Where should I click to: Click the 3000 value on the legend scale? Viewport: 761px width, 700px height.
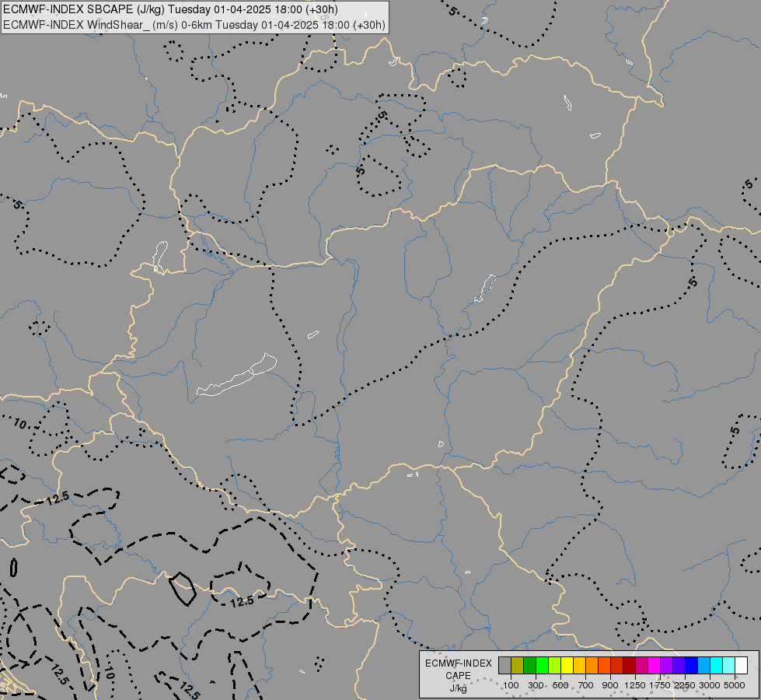point(710,685)
